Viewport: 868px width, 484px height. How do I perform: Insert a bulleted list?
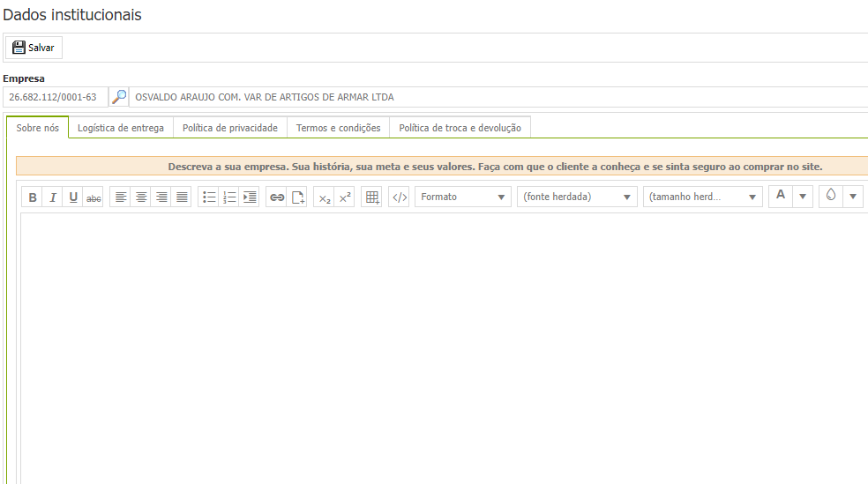click(209, 197)
